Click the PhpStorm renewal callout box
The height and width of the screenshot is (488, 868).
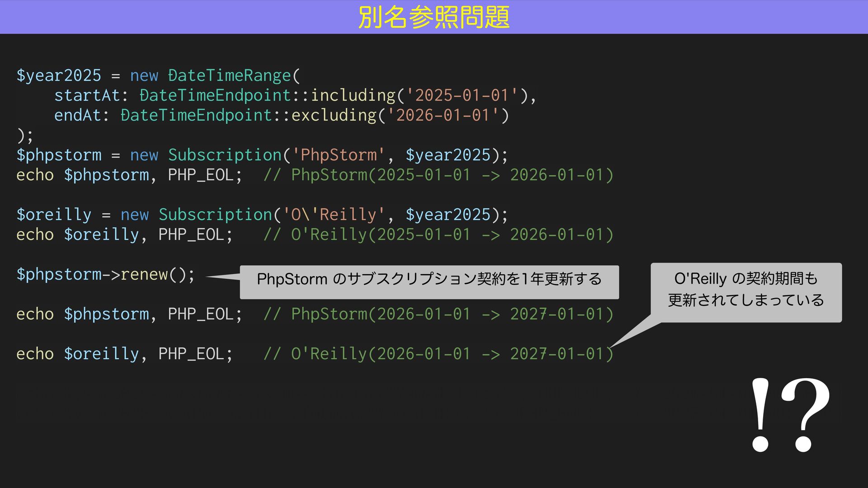click(x=429, y=282)
